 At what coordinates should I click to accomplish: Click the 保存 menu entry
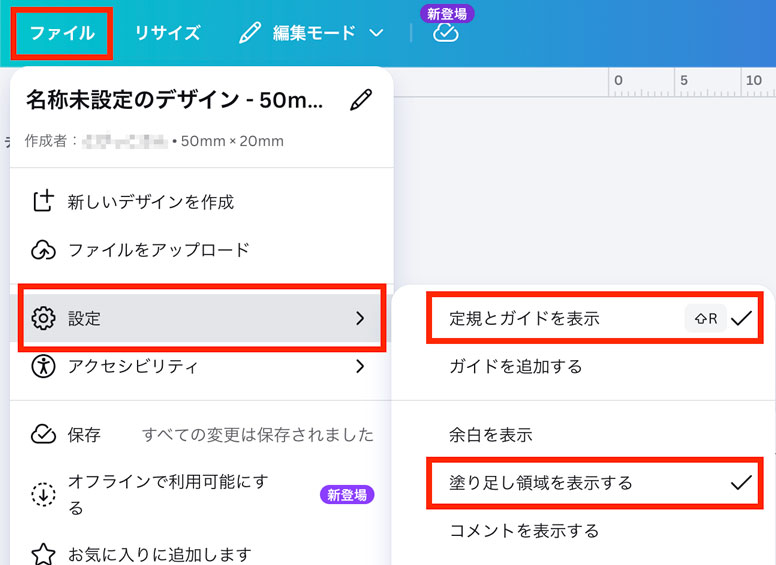84,435
